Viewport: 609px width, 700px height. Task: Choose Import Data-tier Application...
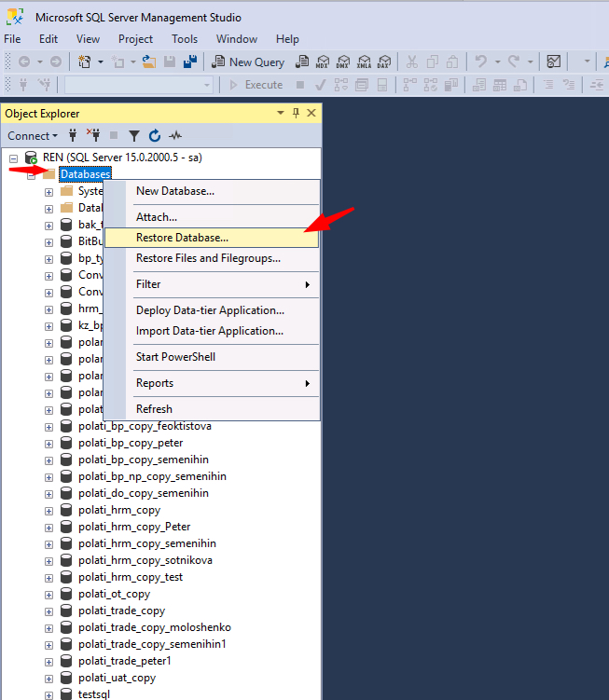(212, 331)
